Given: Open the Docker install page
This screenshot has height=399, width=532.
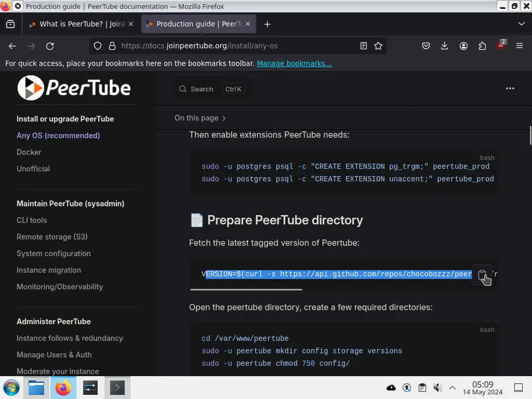Looking at the screenshot, I should coord(29,152).
